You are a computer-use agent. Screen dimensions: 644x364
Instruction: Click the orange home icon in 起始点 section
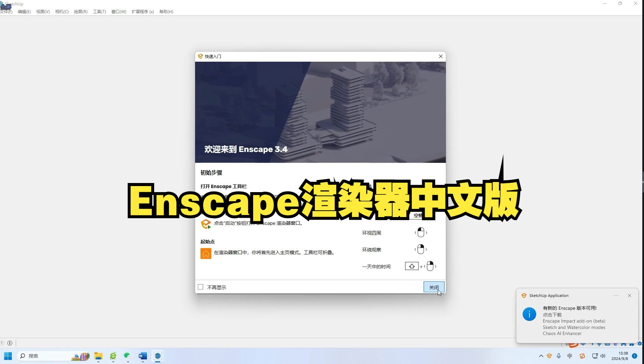[x=206, y=253]
